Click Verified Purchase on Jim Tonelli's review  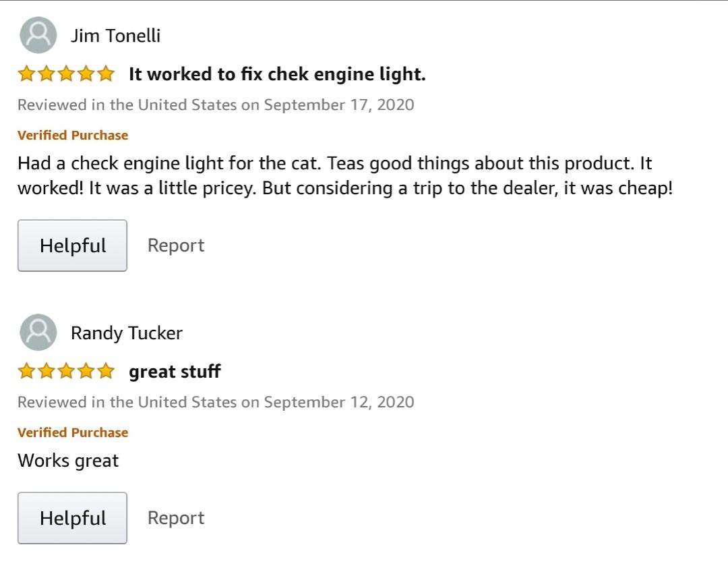point(73,136)
